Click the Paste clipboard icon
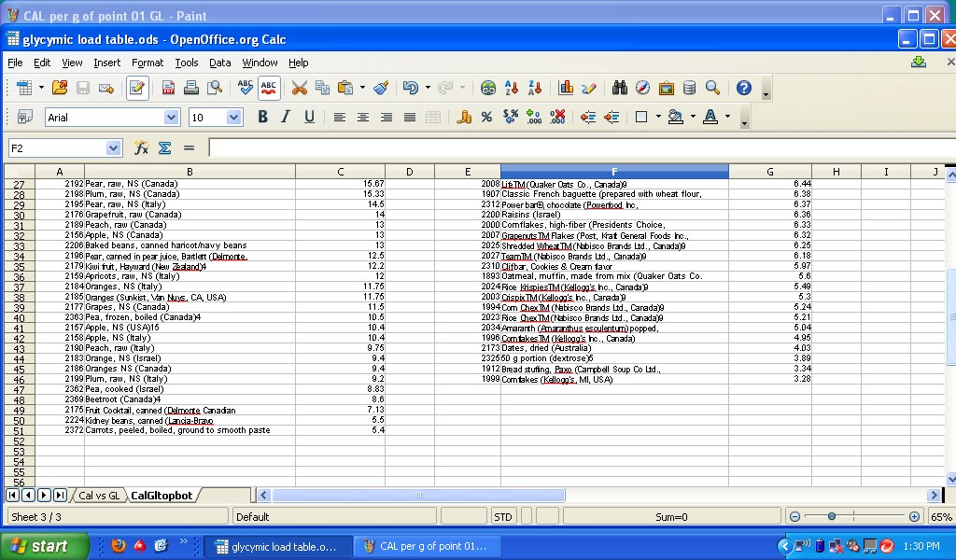 345,88
